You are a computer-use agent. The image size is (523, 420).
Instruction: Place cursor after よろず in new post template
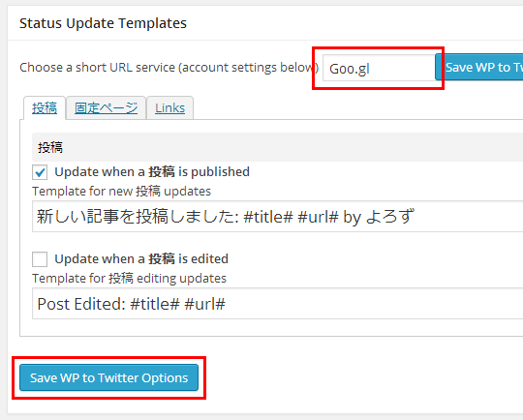(x=415, y=217)
